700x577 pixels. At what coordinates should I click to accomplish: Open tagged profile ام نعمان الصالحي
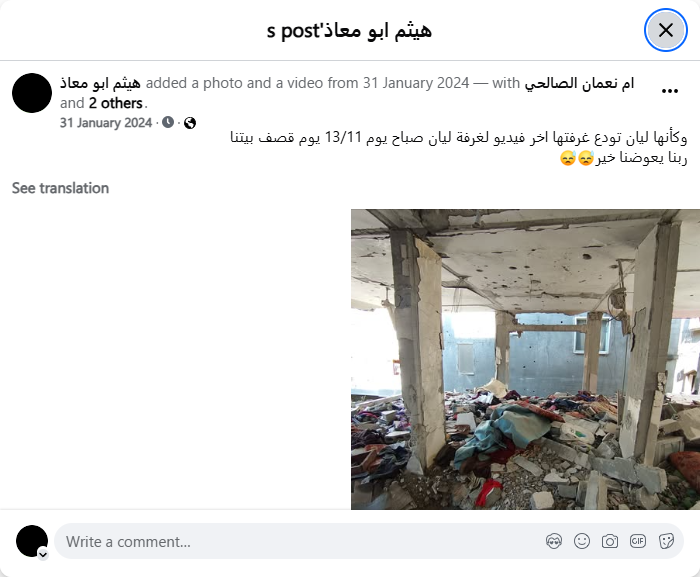(x=579, y=83)
